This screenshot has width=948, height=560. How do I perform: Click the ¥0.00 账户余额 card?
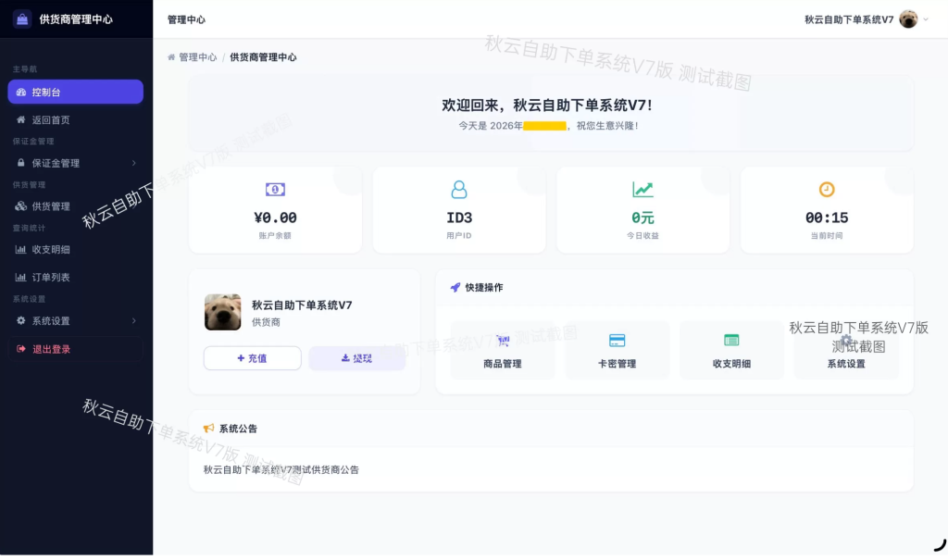[275, 210]
